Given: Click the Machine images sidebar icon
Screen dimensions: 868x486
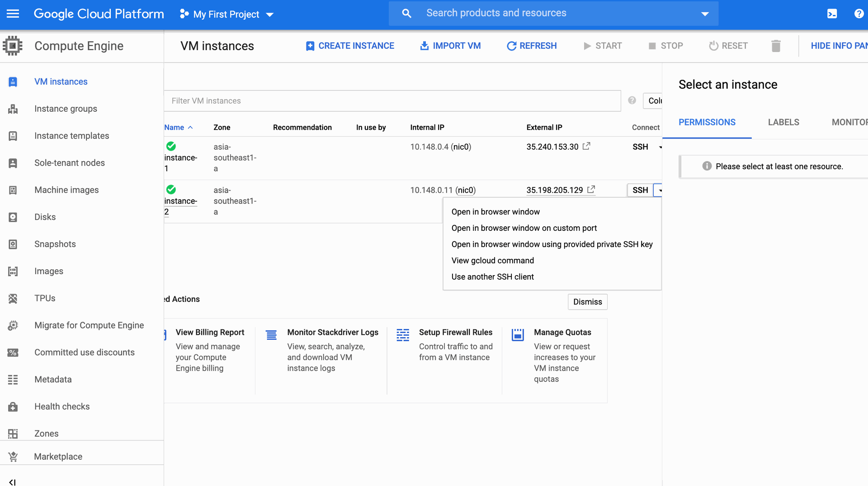Looking at the screenshot, I should [x=13, y=190].
